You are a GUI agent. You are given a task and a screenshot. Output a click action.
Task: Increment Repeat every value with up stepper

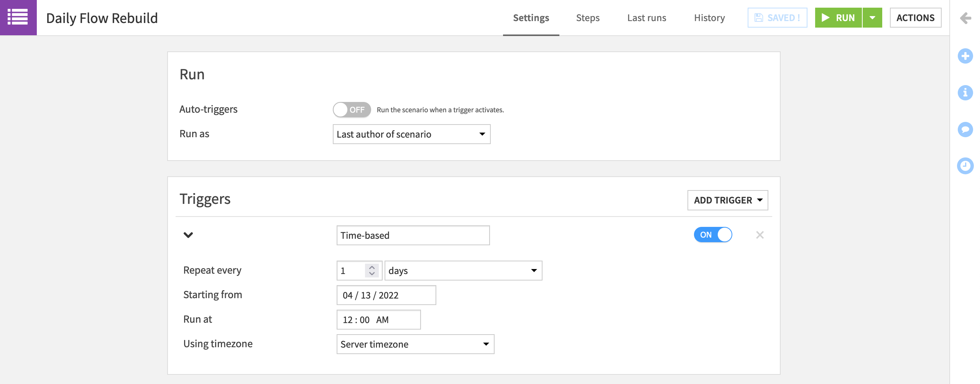pos(372,267)
